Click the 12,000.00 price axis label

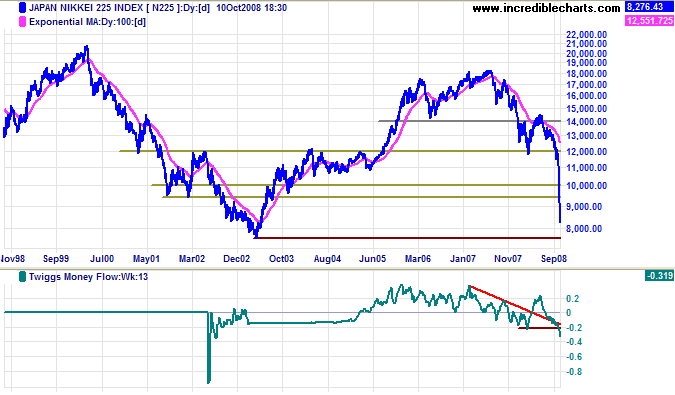(587, 152)
